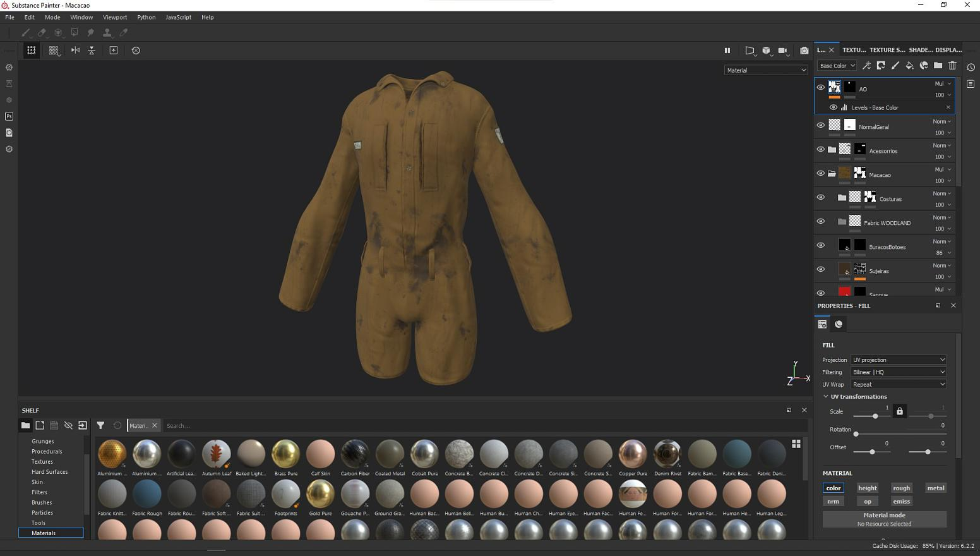The width and height of the screenshot is (980, 556).
Task: Toggle the nrm material channel
Action: click(834, 502)
